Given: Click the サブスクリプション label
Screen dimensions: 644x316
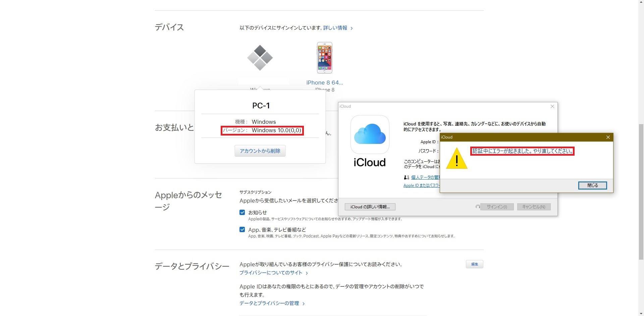Looking at the screenshot, I should 255,192.
